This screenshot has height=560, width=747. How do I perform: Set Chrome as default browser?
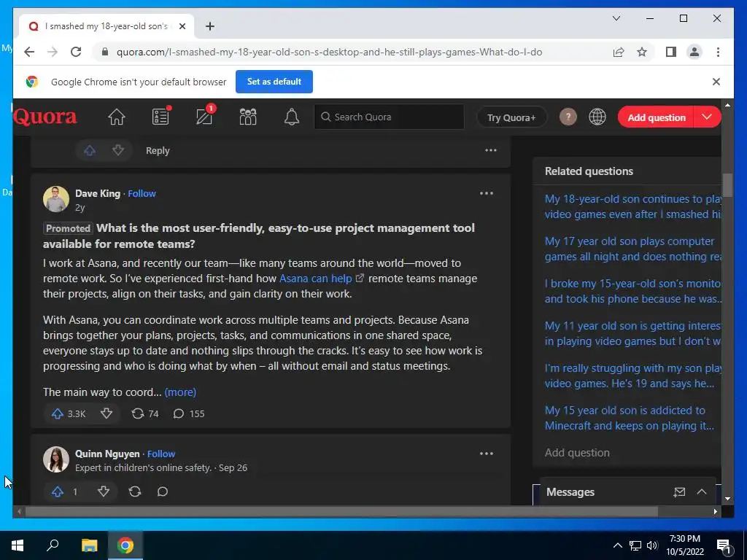tap(274, 82)
